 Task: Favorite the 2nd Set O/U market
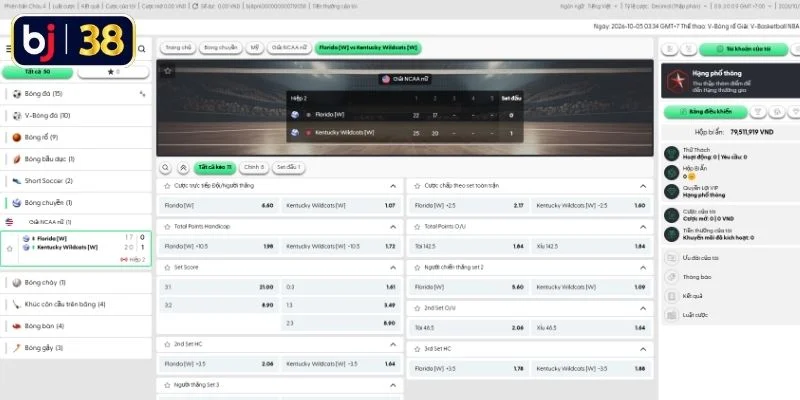[x=417, y=308]
